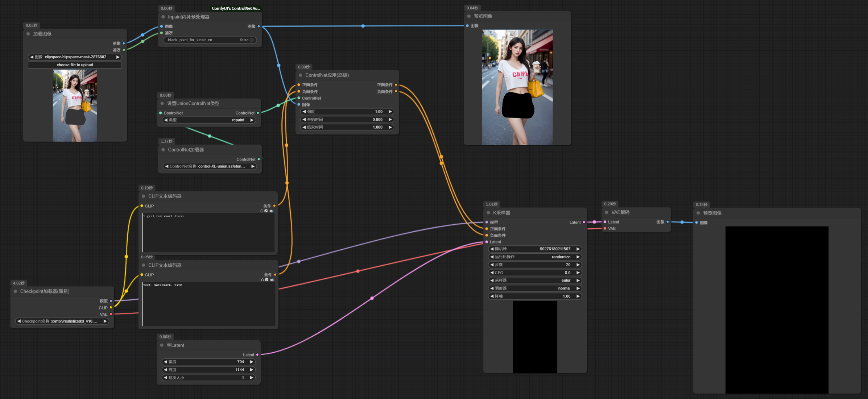
Task: Previous ControlNet model via left arrow on ControlNet名称
Action: point(167,166)
